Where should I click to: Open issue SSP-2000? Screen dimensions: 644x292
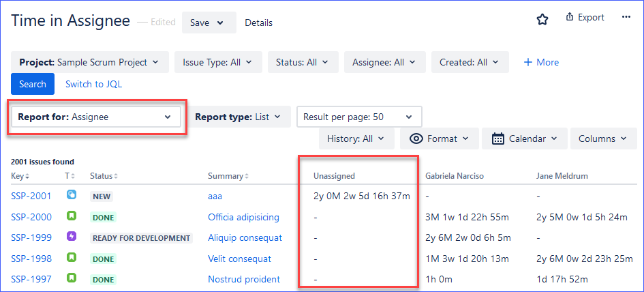(31, 217)
